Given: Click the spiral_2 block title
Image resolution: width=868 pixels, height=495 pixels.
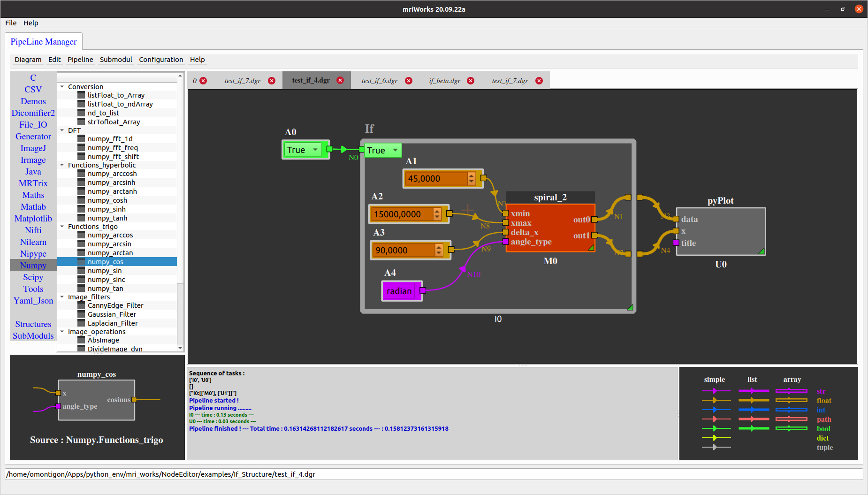Looking at the screenshot, I should [x=550, y=198].
